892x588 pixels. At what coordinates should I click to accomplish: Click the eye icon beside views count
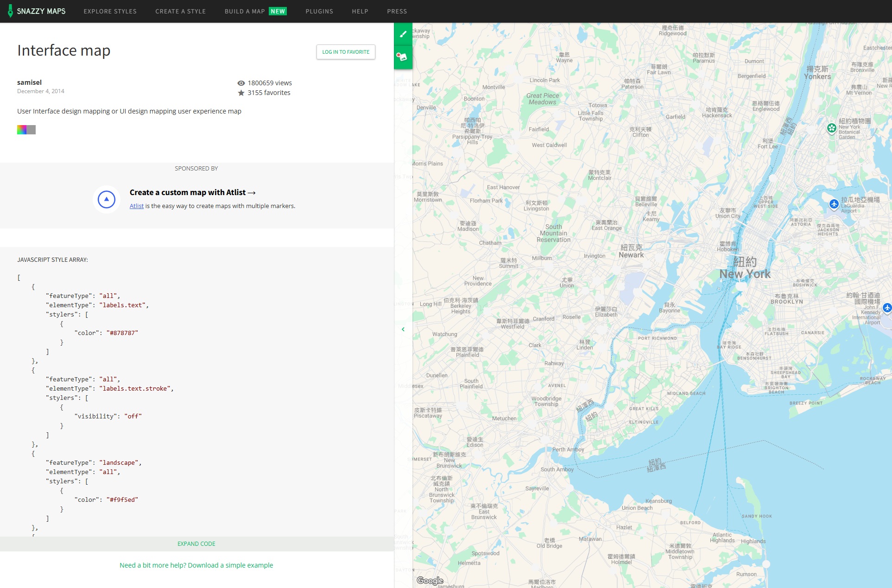pyautogui.click(x=241, y=83)
